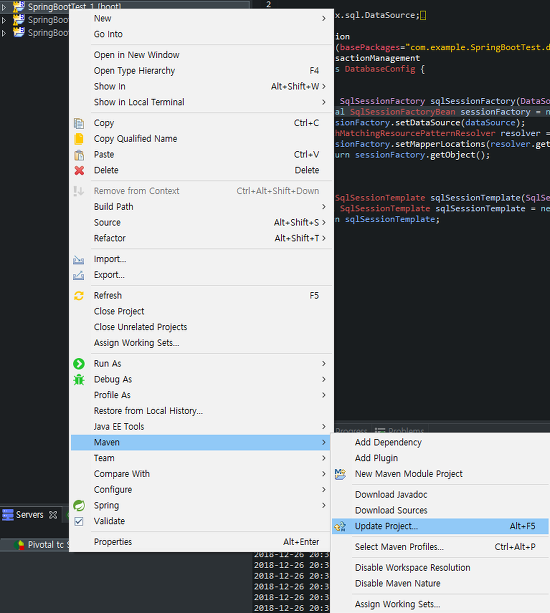550x613 pixels.
Task: Toggle the Validate checkbox icon
Action: (x=79, y=522)
